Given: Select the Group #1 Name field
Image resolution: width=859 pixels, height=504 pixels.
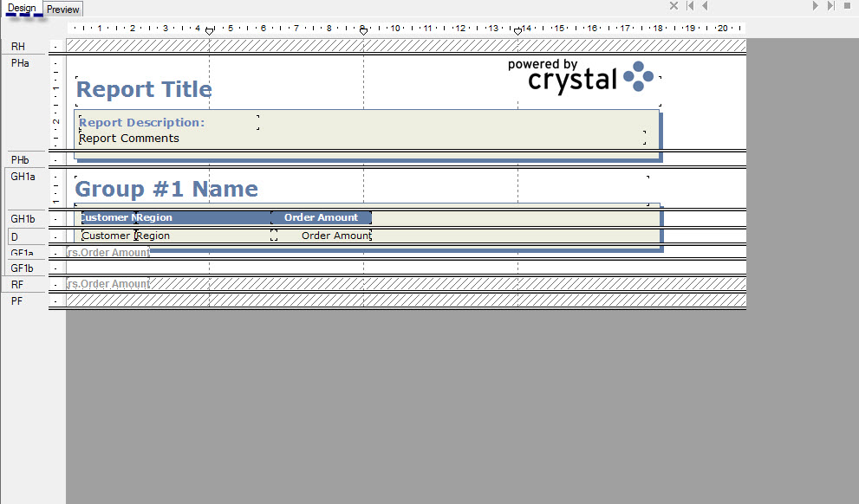Looking at the screenshot, I should click(165, 189).
